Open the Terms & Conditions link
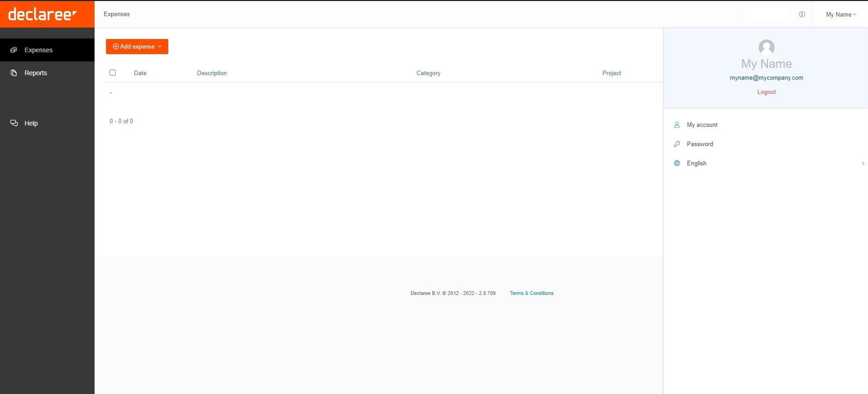This screenshot has width=868, height=394. click(x=531, y=293)
